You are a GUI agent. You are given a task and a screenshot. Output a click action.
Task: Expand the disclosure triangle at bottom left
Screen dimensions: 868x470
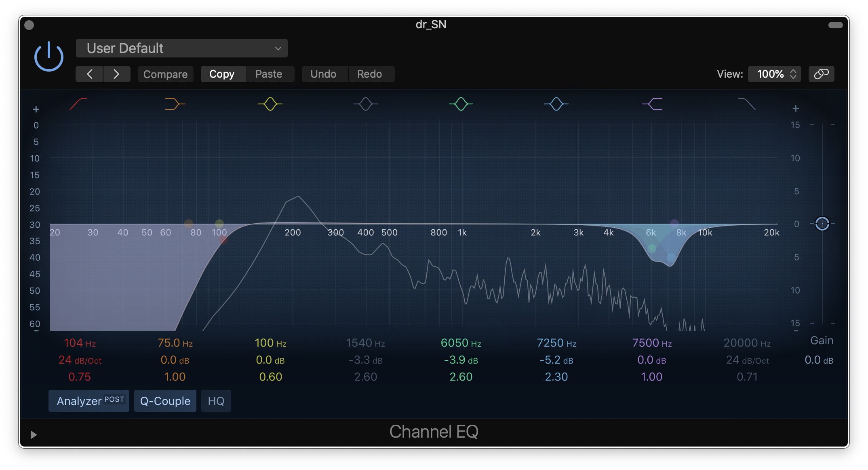pos(34,434)
